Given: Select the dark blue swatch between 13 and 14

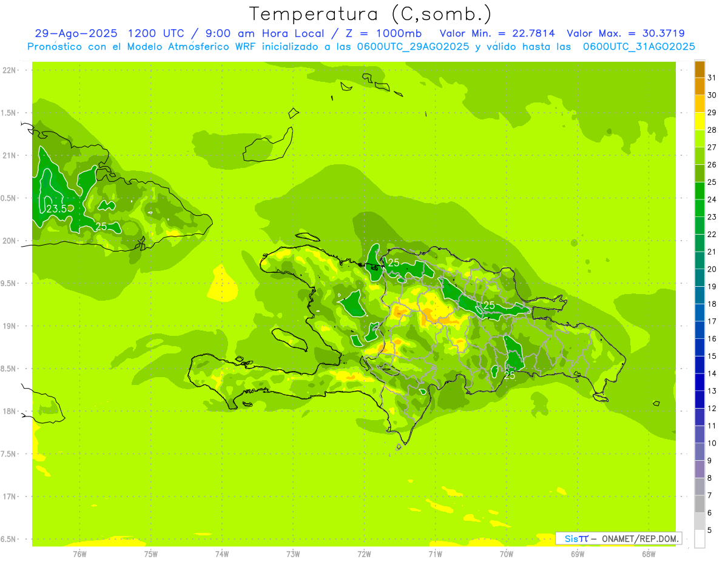Looking at the screenshot, I should [x=699, y=382].
